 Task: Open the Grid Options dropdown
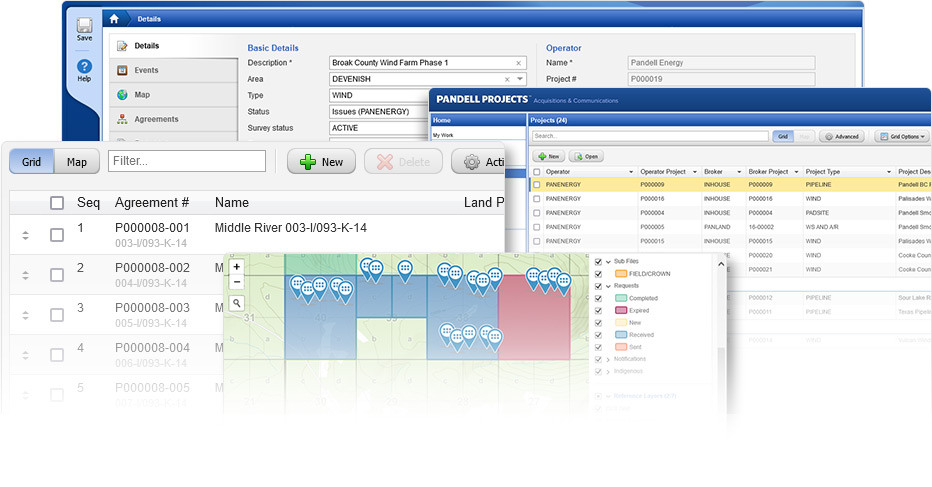pyautogui.click(x=902, y=136)
